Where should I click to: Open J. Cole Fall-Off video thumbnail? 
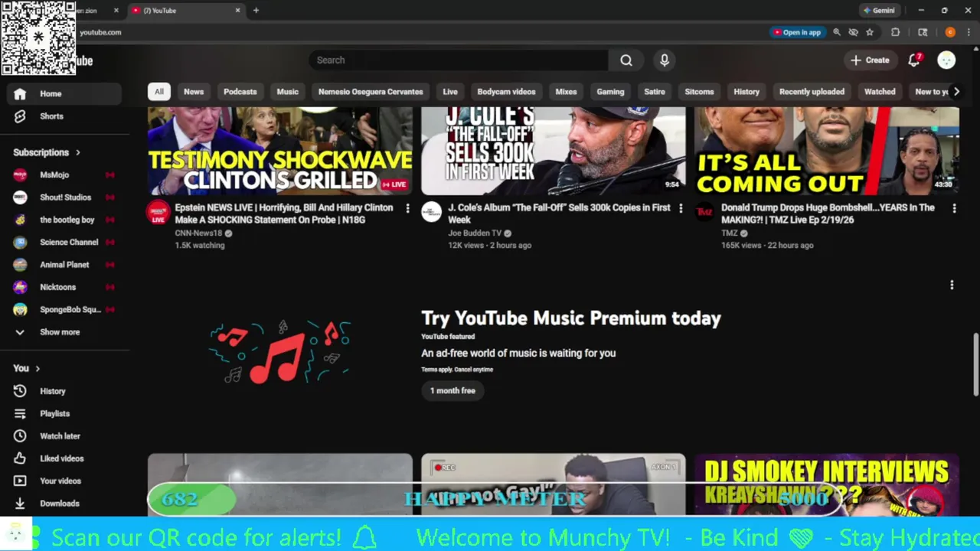(x=554, y=152)
